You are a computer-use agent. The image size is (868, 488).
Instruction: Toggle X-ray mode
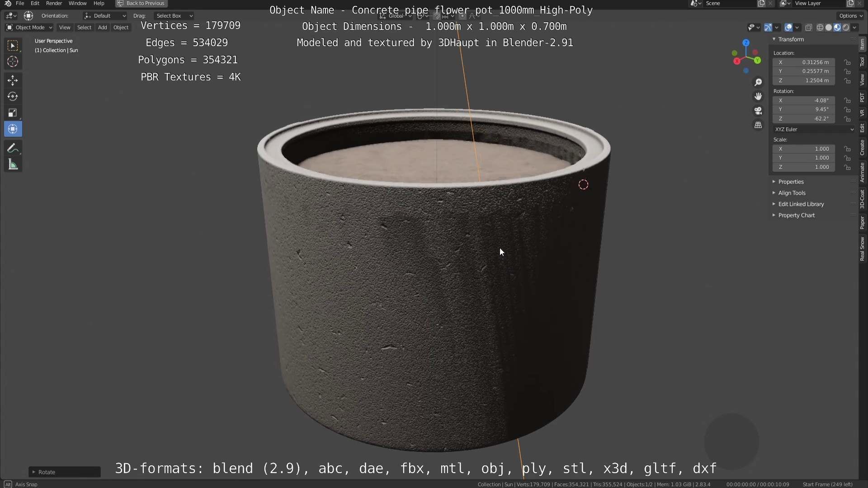[809, 28]
